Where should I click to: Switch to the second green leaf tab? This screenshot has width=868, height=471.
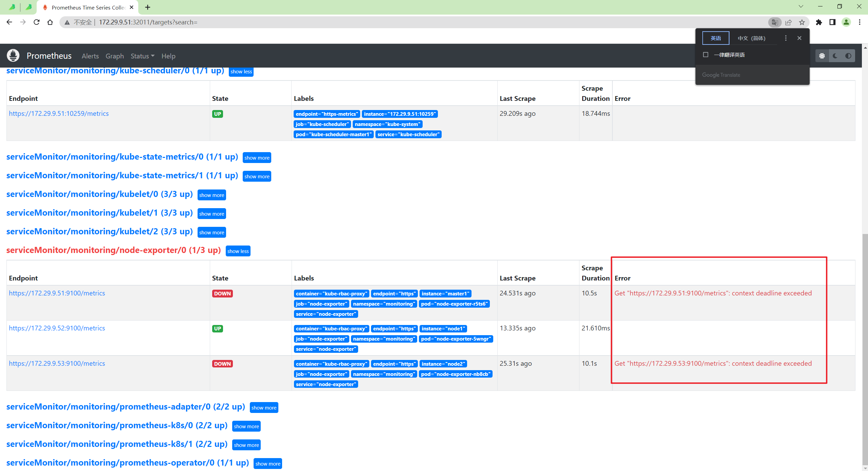pos(29,7)
